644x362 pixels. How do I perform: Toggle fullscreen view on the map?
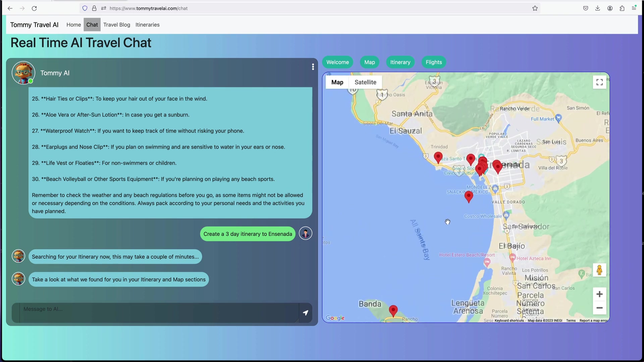(599, 82)
